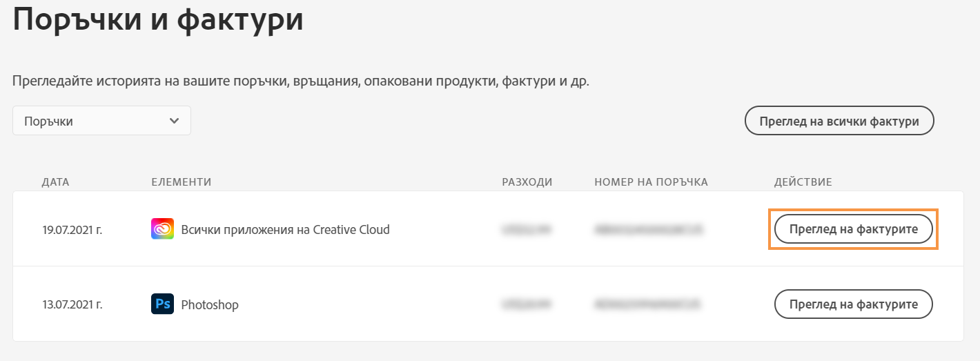Image resolution: width=980 pixels, height=361 pixels.
Task: Click the 13.07.2021 order date
Action: (x=72, y=304)
